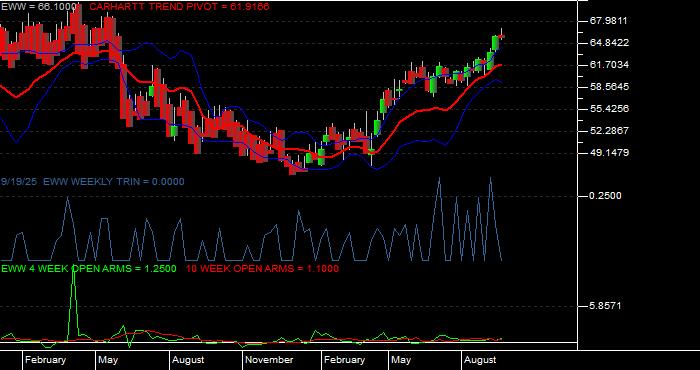Click the CARHARTT TREND PIVOT = 61.9166 label
Viewport: 700px width, 370px height.
coord(179,7)
